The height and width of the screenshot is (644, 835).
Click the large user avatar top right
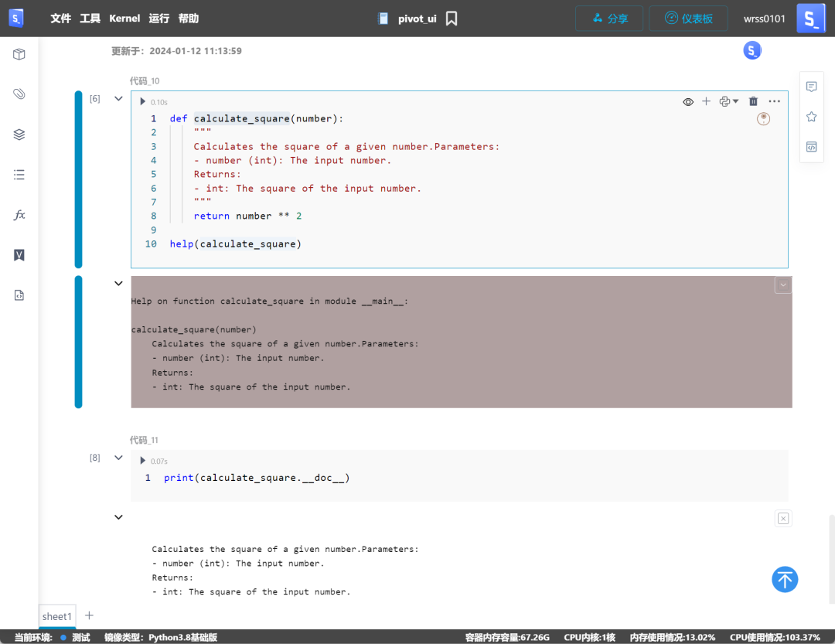810,18
